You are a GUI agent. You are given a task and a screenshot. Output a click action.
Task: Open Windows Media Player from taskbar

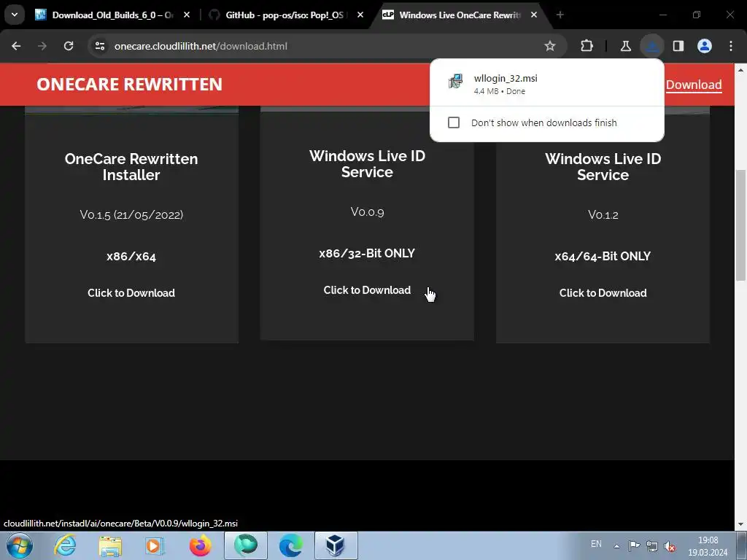click(x=154, y=545)
